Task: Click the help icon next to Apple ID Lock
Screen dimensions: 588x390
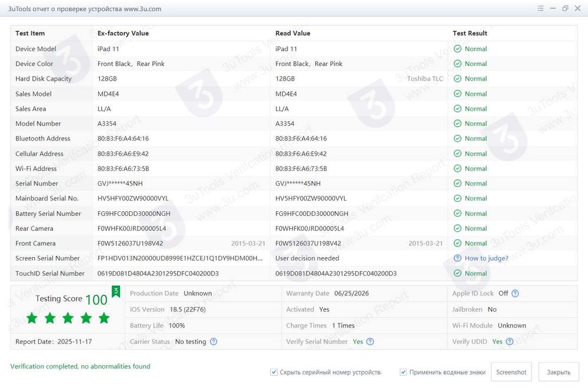Action: 515,294
